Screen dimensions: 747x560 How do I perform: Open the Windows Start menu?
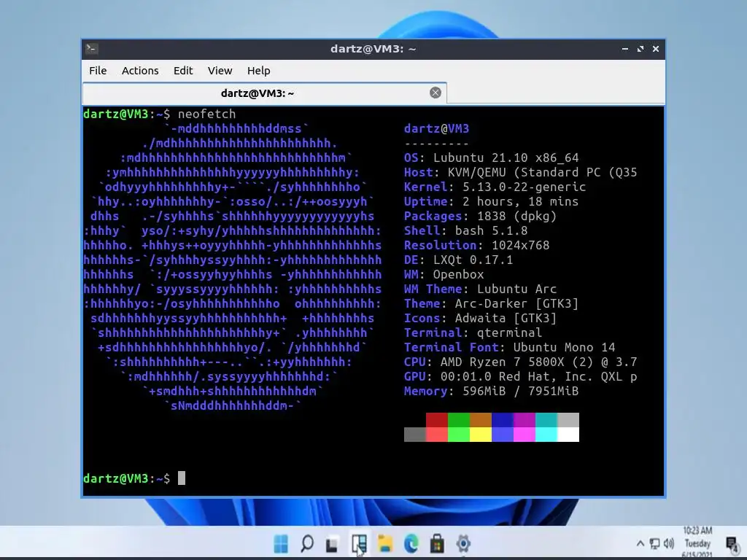281,543
